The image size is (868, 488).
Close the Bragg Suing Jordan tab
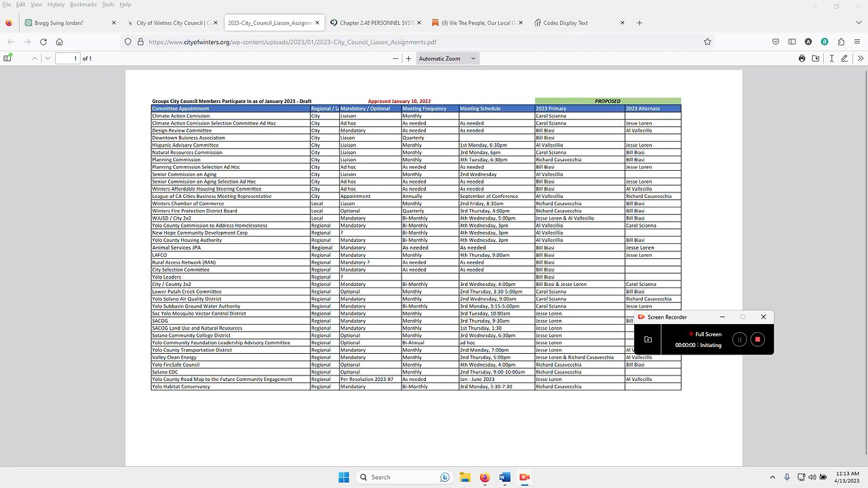click(x=115, y=22)
